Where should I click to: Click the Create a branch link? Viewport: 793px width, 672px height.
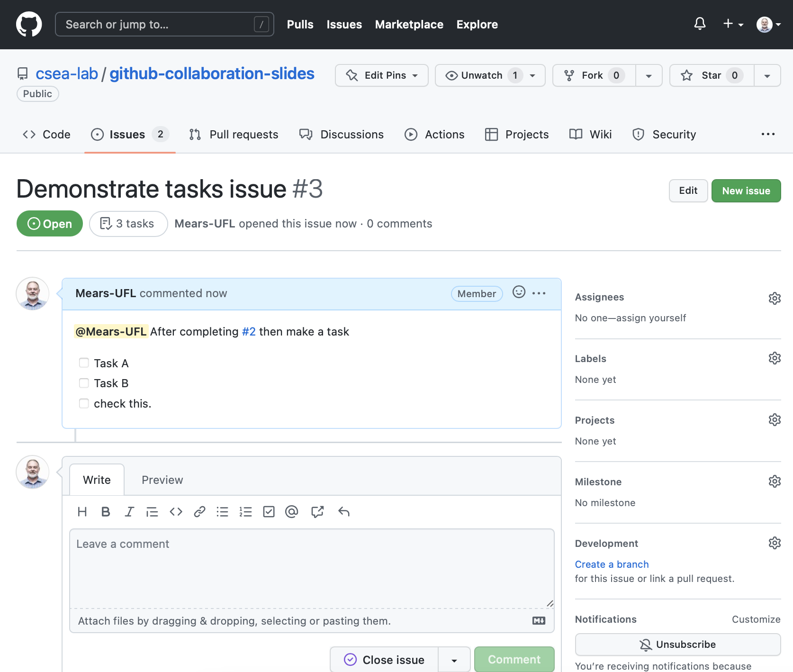[x=612, y=564]
